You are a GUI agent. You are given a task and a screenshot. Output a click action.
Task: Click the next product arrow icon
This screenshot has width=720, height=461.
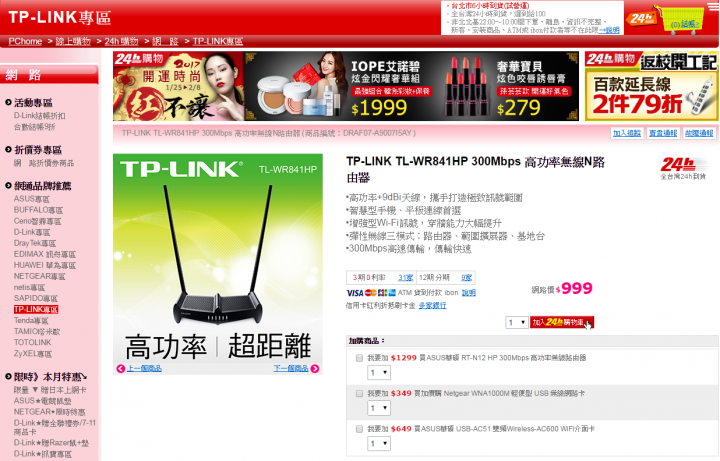315,369
